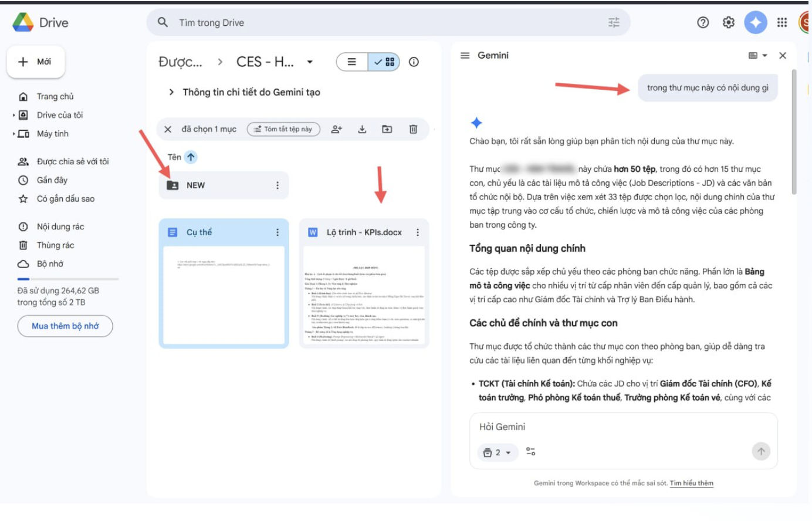Open the Gemini panel hamburger menu
Image resolution: width=812 pixels, height=521 pixels.
click(464, 55)
